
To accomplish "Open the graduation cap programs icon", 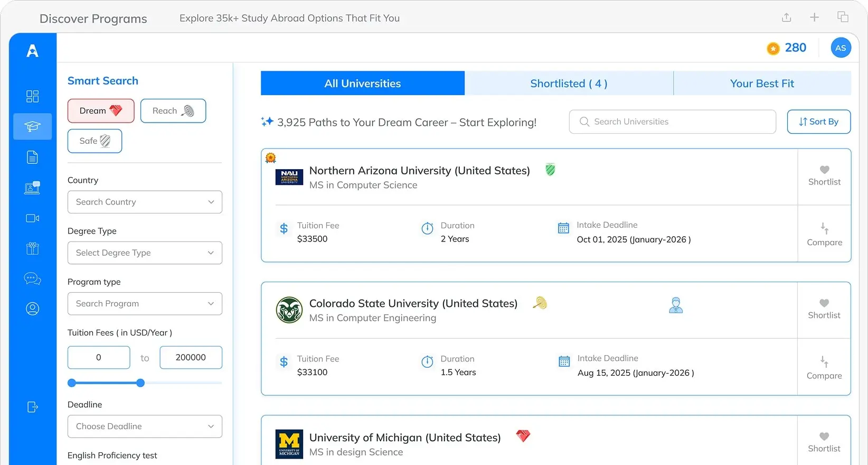I will click(32, 126).
